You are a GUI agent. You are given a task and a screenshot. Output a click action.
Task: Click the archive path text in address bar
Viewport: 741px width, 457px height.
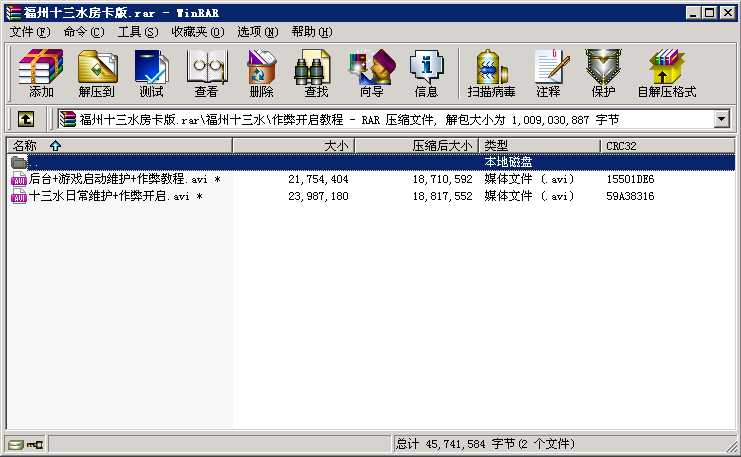click(x=349, y=120)
